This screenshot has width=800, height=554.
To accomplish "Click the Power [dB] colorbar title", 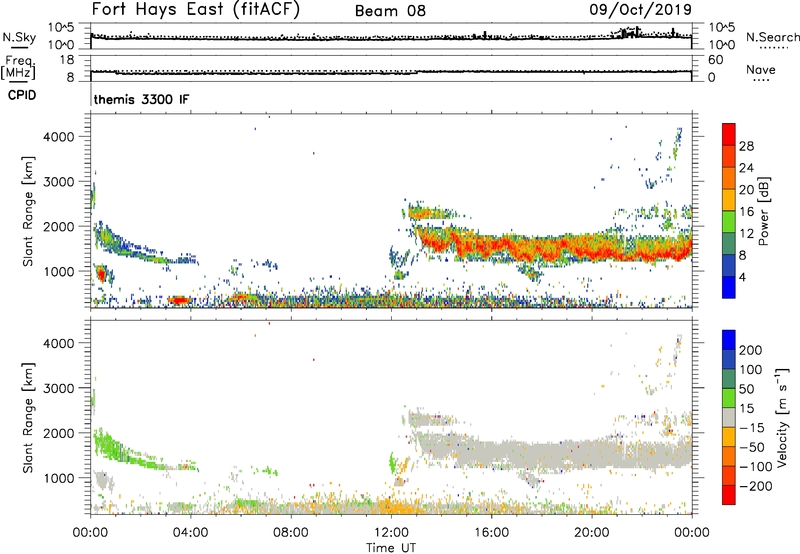I will (x=763, y=211).
